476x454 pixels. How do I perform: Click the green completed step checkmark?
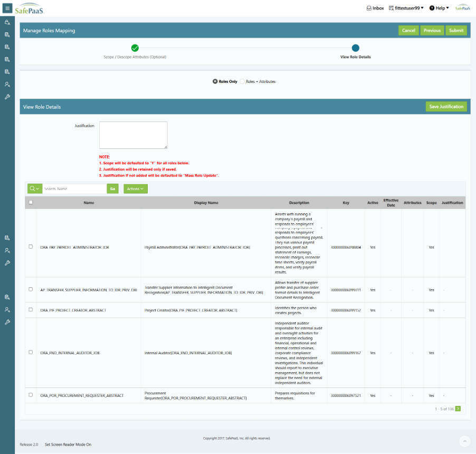(135, 48)
